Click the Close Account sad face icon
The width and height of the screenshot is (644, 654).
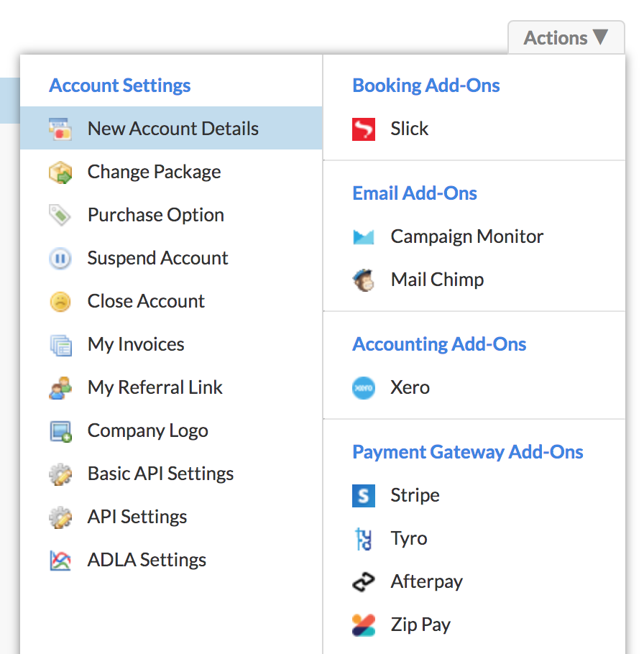coord(60,302)
